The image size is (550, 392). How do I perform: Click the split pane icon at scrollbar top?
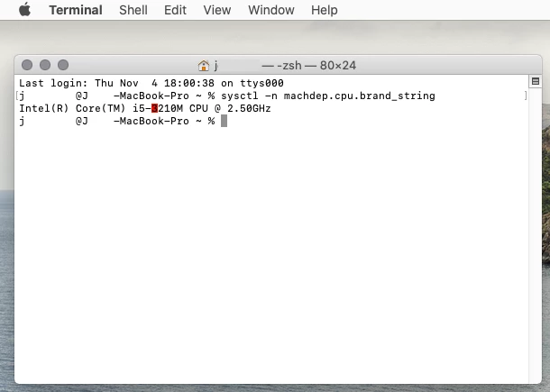point(536,81)
